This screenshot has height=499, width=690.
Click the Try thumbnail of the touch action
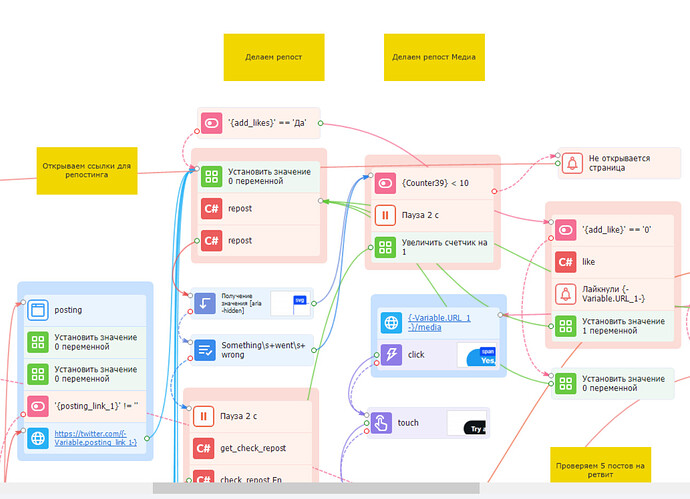(x=467, y=423)
